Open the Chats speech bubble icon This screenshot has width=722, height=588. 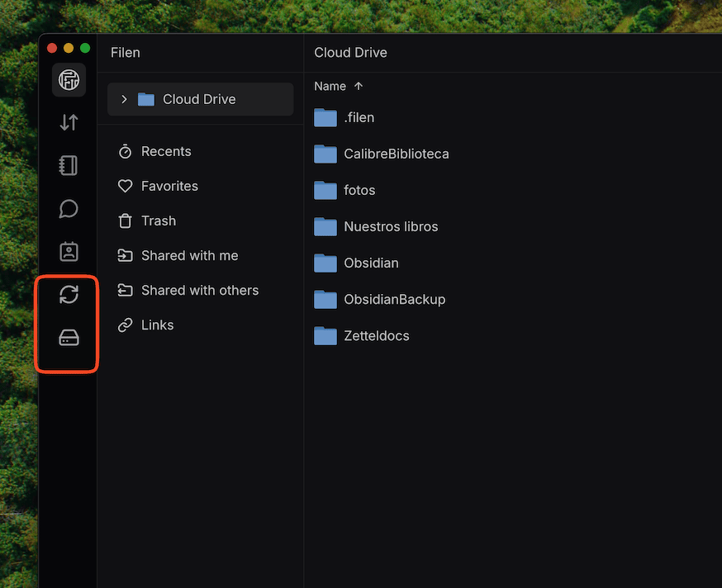[69, 209]
